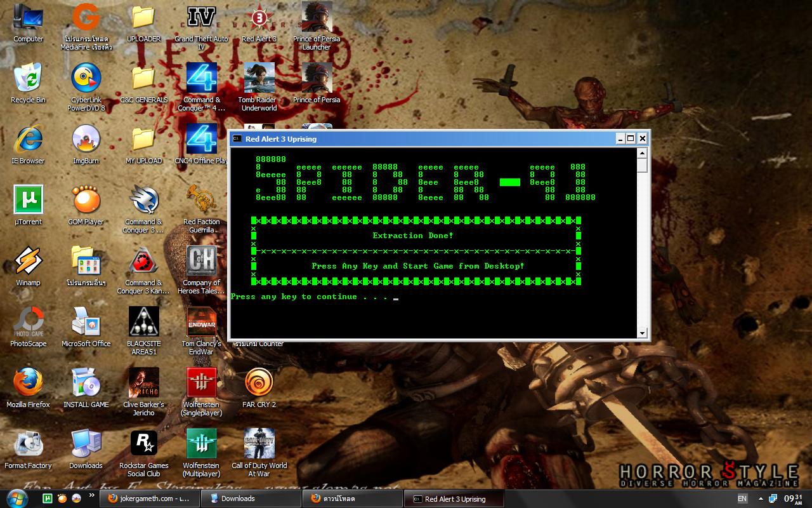Click the console scrollbar down arrow
Image resolution: width=812 pixels, height=508 pixels.
click(x=642, y=333)
